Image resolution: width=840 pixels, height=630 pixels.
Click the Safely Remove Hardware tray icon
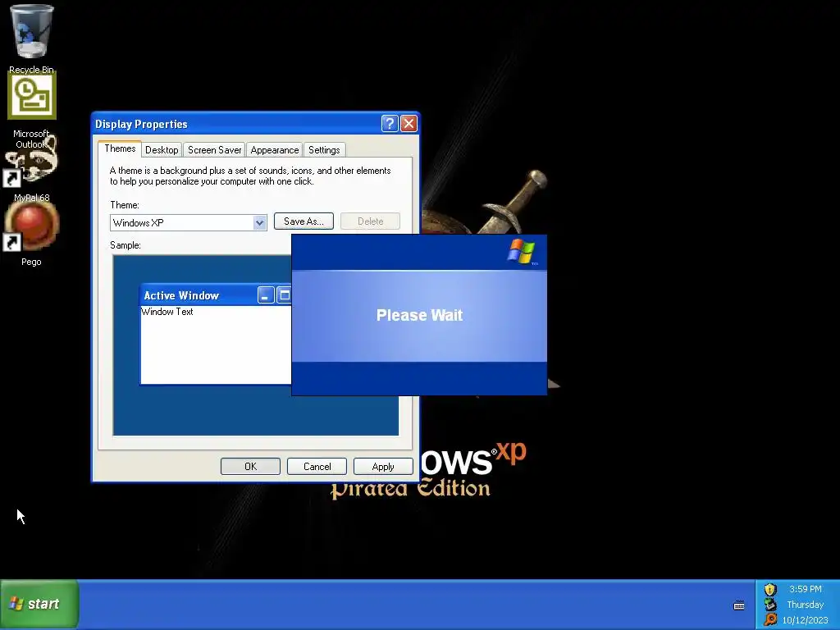(769, 605)
